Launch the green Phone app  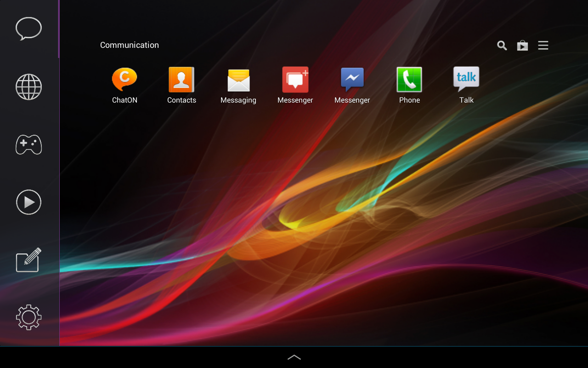click(409, 86)
